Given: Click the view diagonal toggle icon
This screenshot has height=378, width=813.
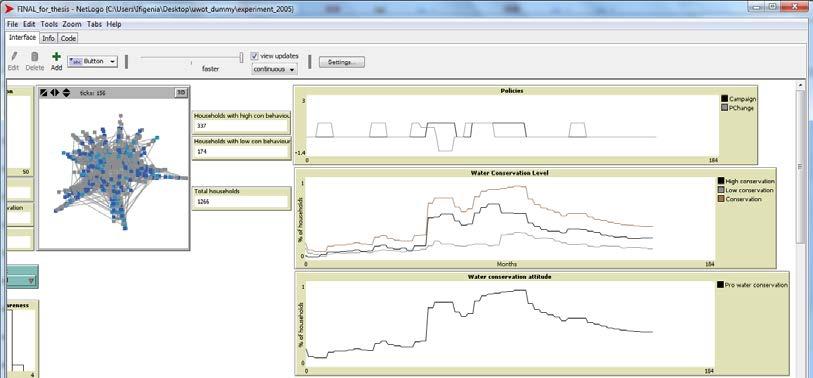Looking at the screenshot, I should coord(44,92).
